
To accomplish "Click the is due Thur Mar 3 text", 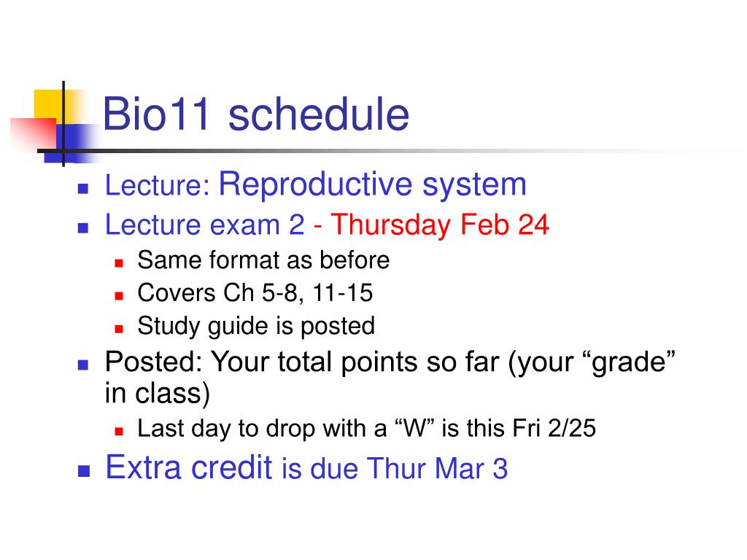I will click(395, 469).
